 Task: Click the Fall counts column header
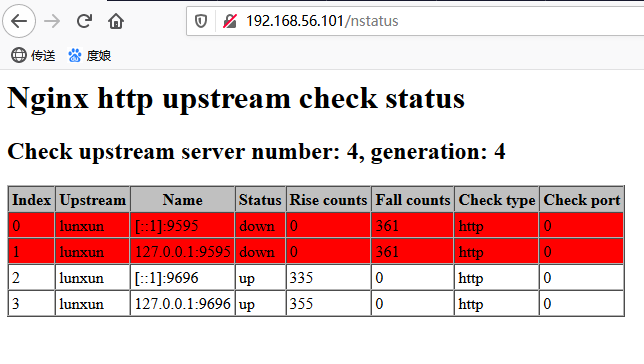413,200
